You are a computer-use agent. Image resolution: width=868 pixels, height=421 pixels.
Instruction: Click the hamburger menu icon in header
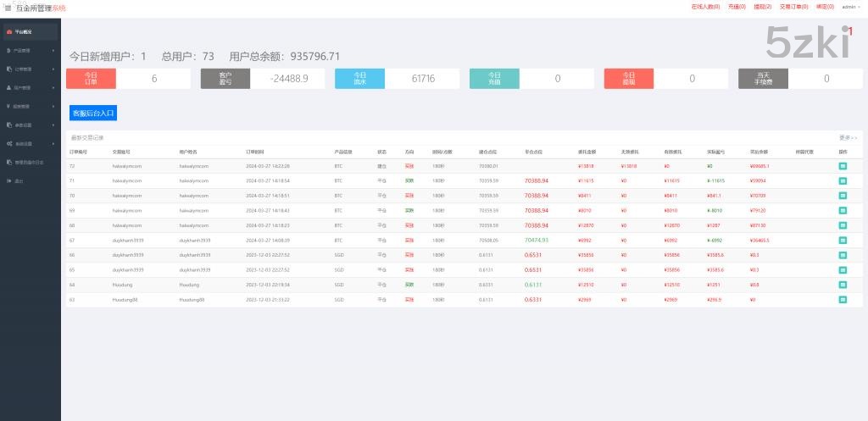point(8,8)
